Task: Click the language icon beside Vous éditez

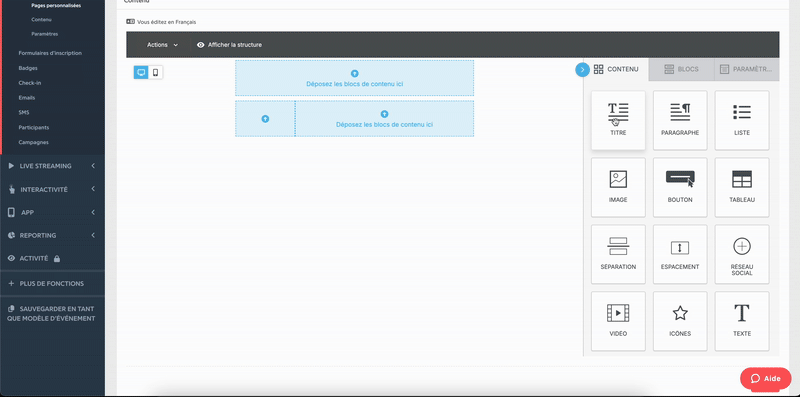Action: (x=131, y=22)
